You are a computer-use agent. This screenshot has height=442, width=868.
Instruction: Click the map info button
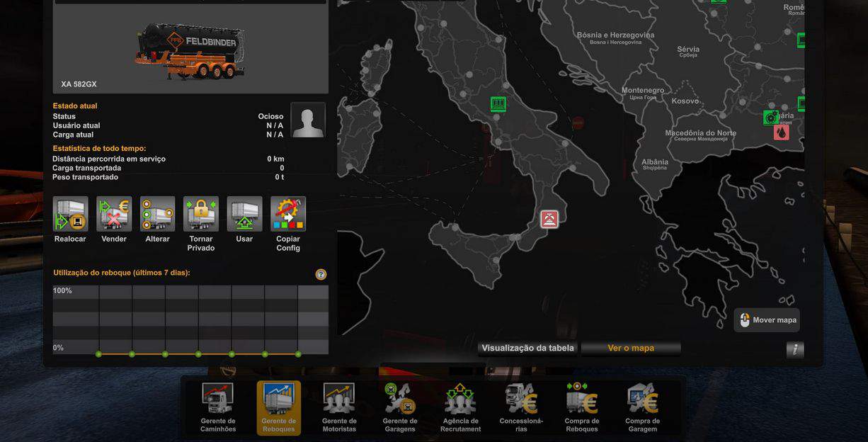pyautogui.click(x=795, y=349)
